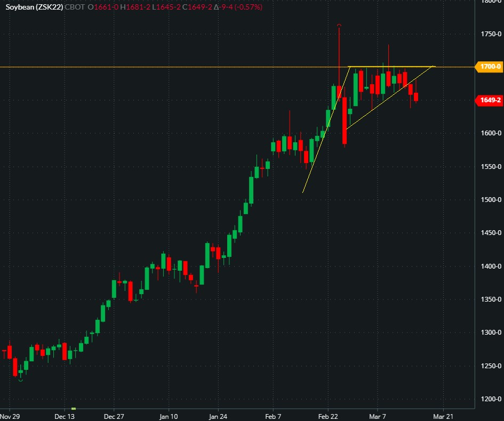Select the orange horizontal line at 1700

click(160, 67)
